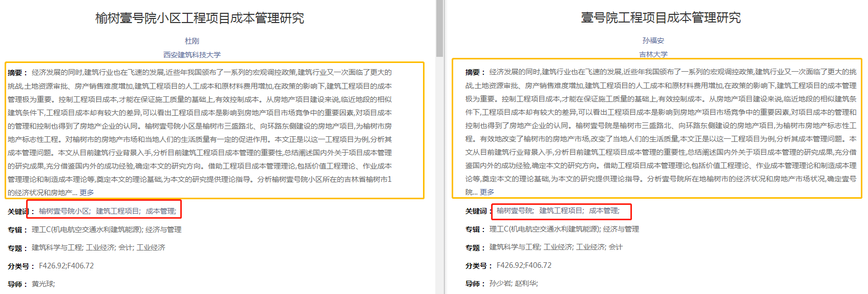This screenshot has height=294, width=868.
Task: Expand abstract with 更多 in 孙福安's thesis
Action: click(x=487, y=192)
